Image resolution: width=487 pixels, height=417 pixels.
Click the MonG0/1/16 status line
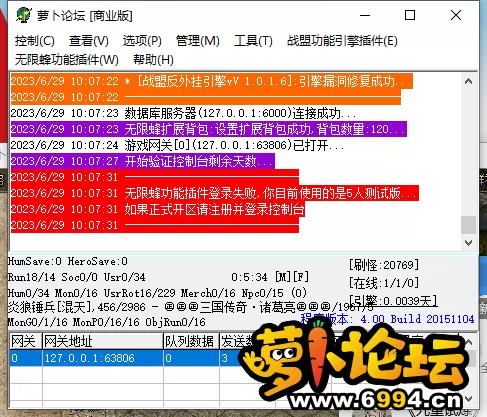pos(106,322)
